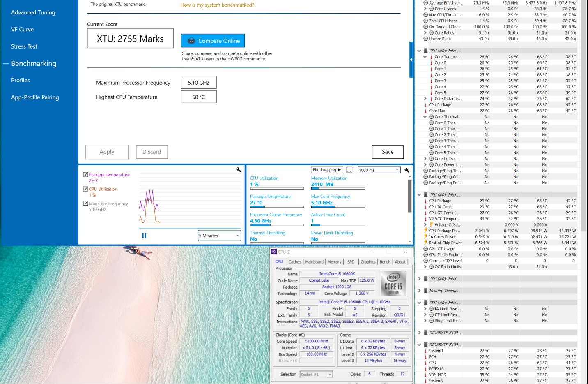Open the SPD tab in CPU-Z
588x384 pixels.
pos(351,262)
